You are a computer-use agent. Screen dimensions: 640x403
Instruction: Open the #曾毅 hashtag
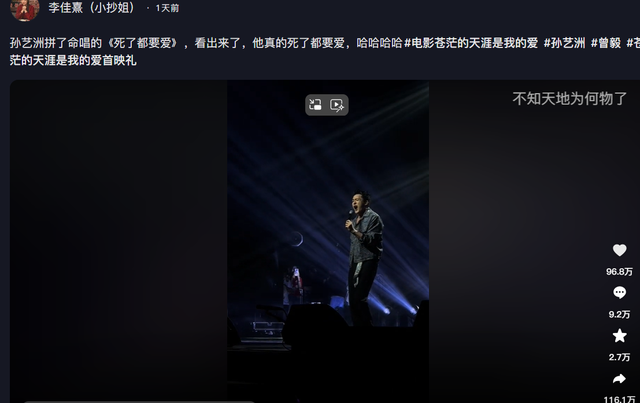[x=606, y=43]
